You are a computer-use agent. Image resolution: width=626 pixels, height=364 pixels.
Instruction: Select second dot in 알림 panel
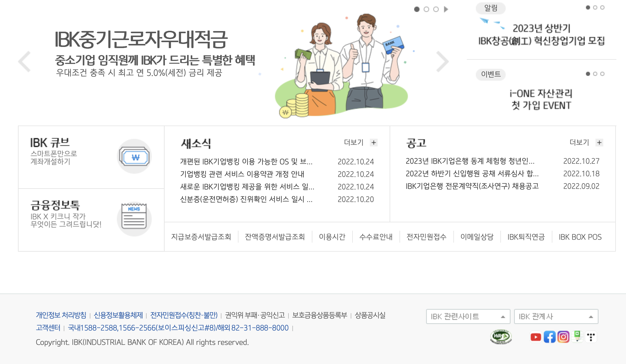coord(595,7)
